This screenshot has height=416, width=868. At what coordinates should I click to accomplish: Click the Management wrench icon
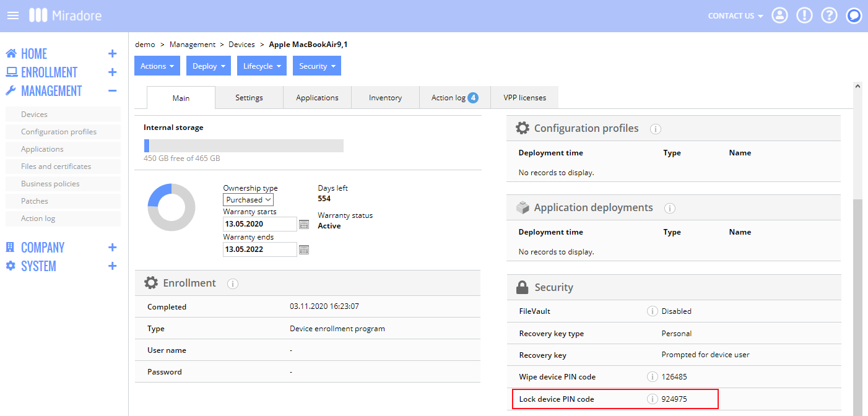point(11,91)
